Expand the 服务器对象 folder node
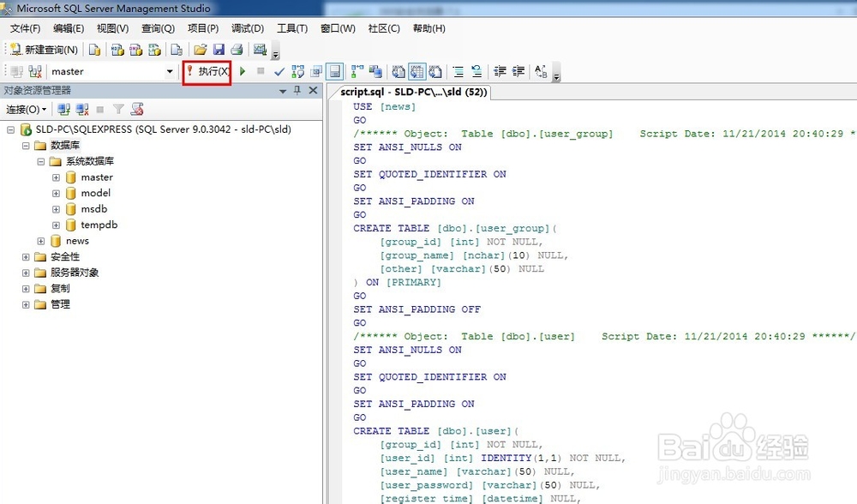The image size is (857, 504). point(26,273)
